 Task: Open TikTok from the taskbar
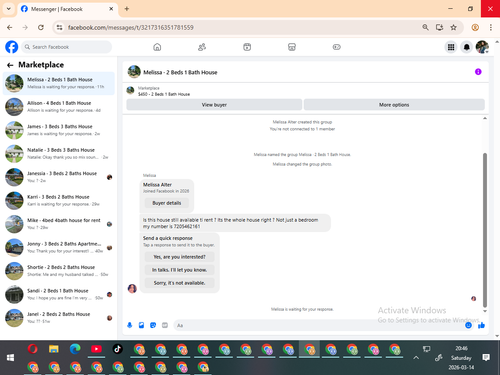click(x=117, y=349)
